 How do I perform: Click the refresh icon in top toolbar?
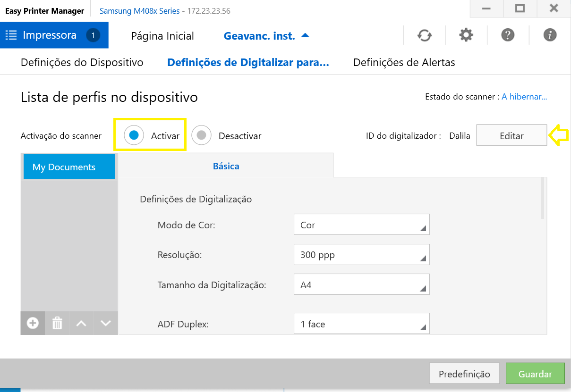click(x=424, y=35)
